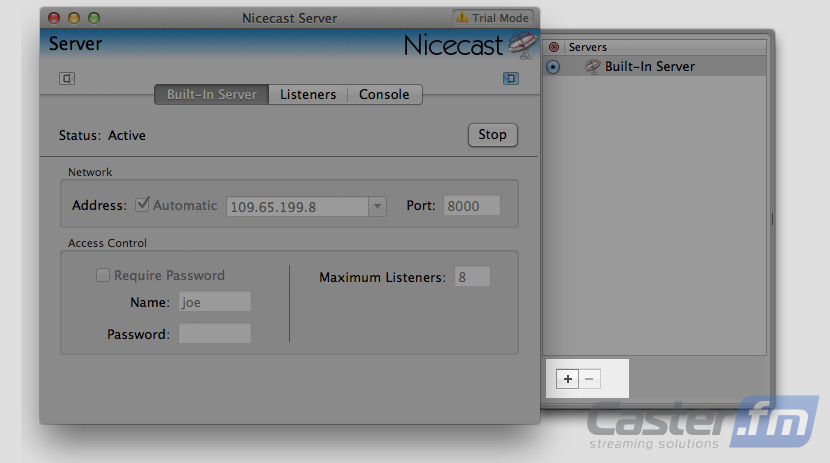Image resolution: width=830 pixels, height=463 pixels.
Task: Minimize the Nicecast Server window
Action: tap(74, 18)
